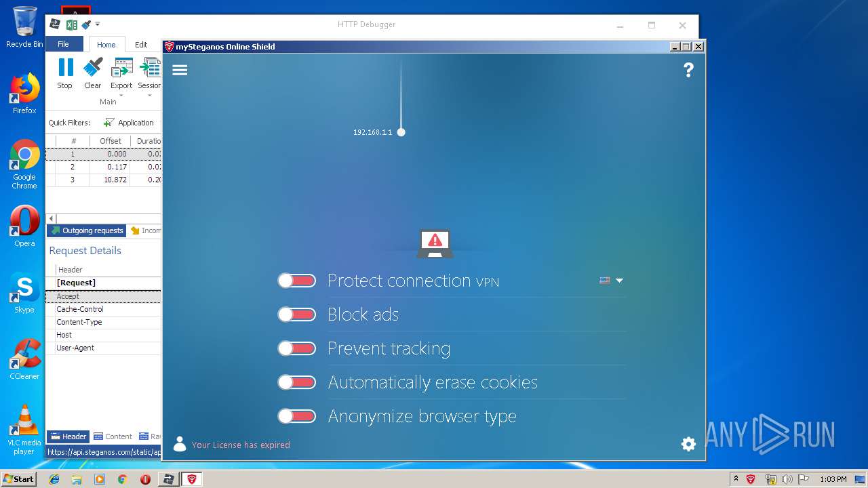Image resolution: width=868 pixels, height=488 pixels.
Task: Open Windows Media Player taskbar icon
Action: click(100, 479)
